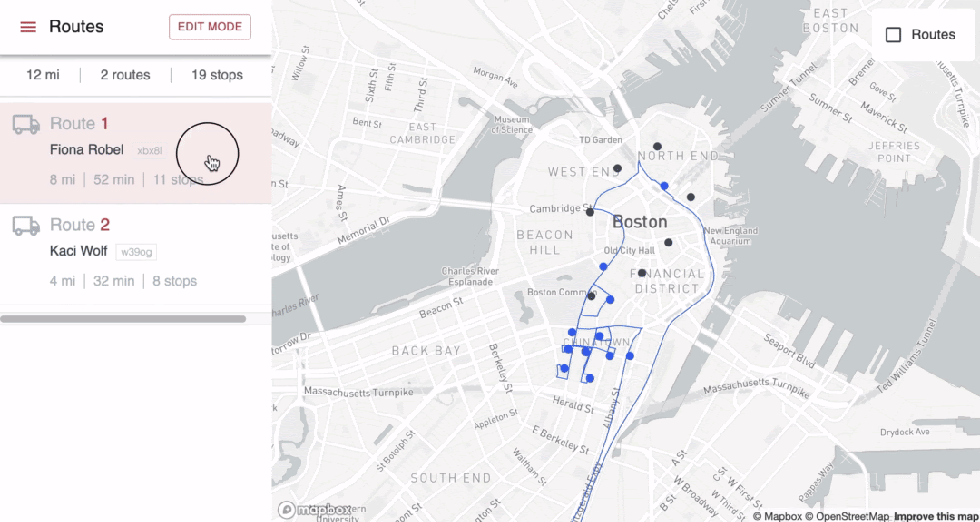Viewport: 980px width, 522px height.
Task: Click the horizontal scrollbar under routes list
Action: (x=123, y=319)
